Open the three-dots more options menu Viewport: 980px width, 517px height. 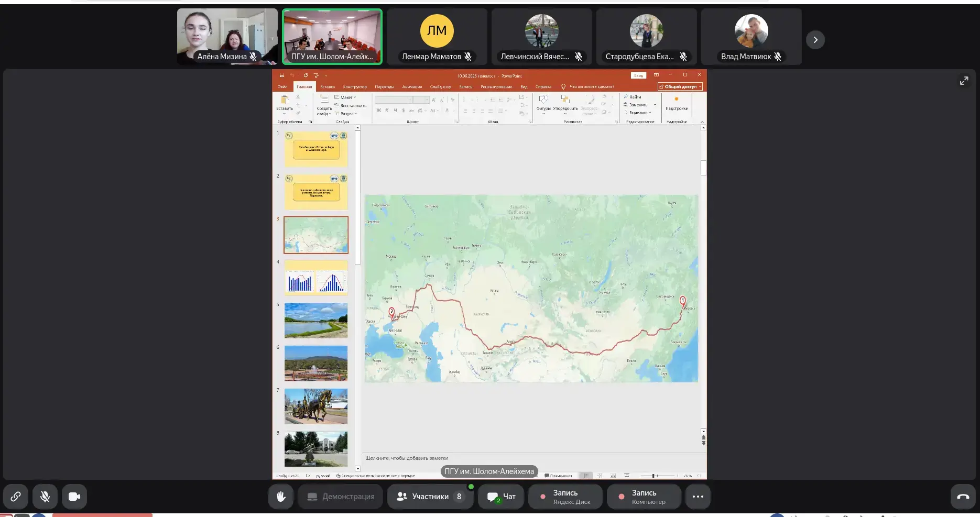pos(698,497)
